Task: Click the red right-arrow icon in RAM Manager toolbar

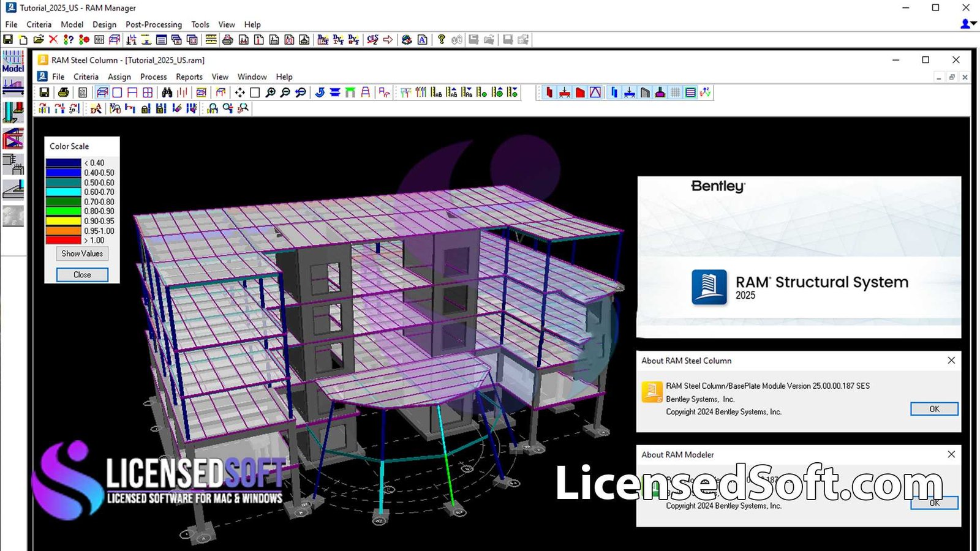Action: click(x=388, y=40)
